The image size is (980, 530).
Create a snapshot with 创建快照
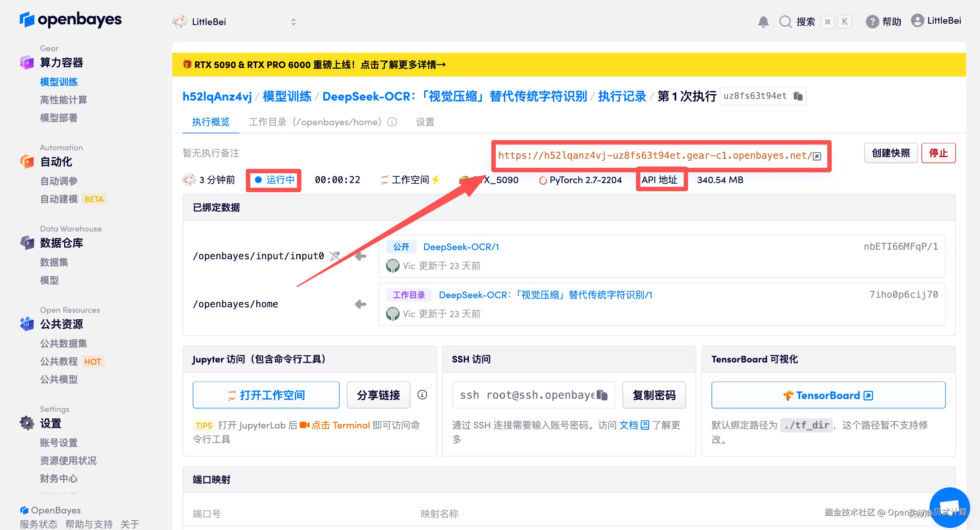[x=891, y=153]
